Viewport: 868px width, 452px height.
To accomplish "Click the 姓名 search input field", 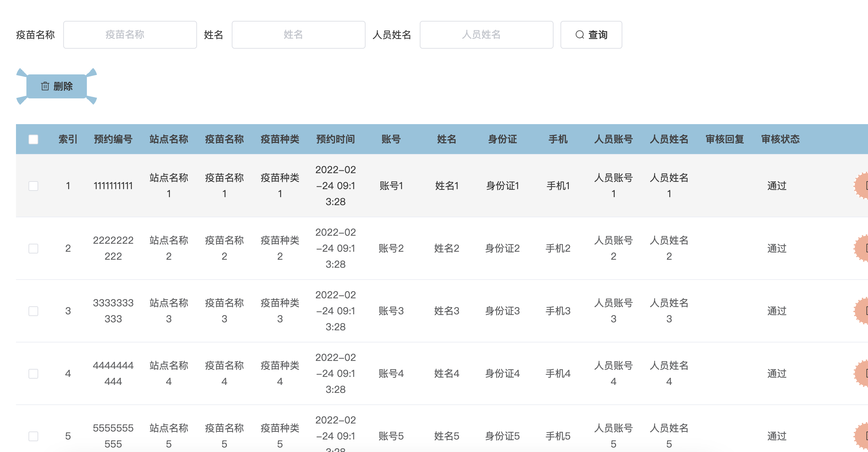I will pyautogui.click(x=298, y=35).
